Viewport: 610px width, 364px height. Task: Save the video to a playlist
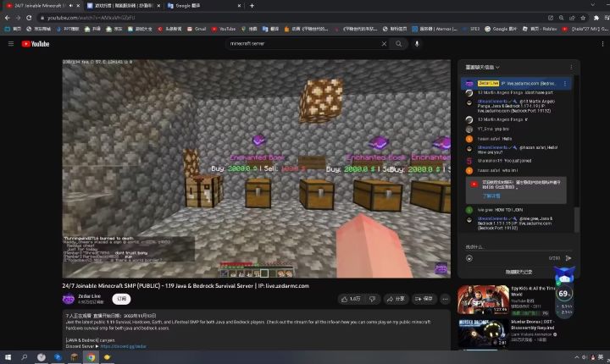[x=424, y=299]
